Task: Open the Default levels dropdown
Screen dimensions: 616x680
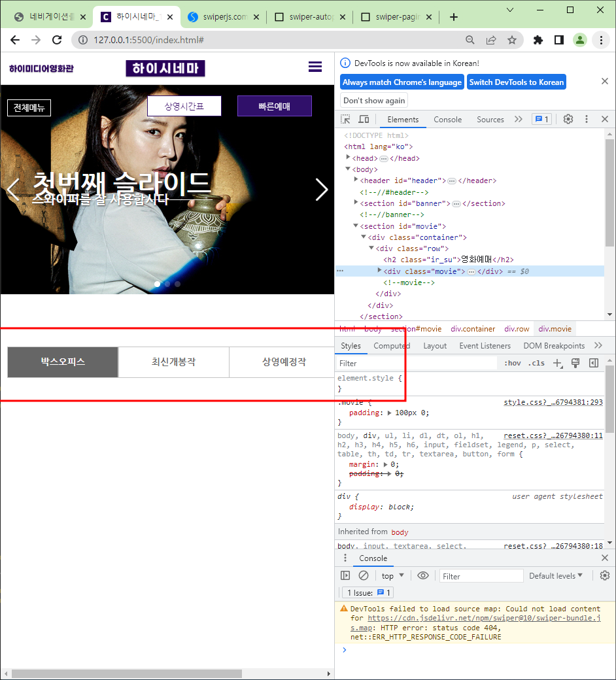Action: 556,576
